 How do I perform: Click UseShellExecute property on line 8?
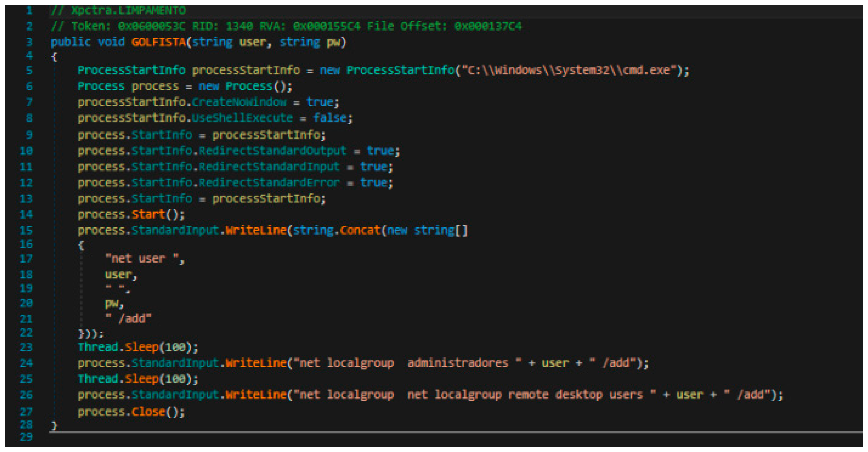point(242,118)
